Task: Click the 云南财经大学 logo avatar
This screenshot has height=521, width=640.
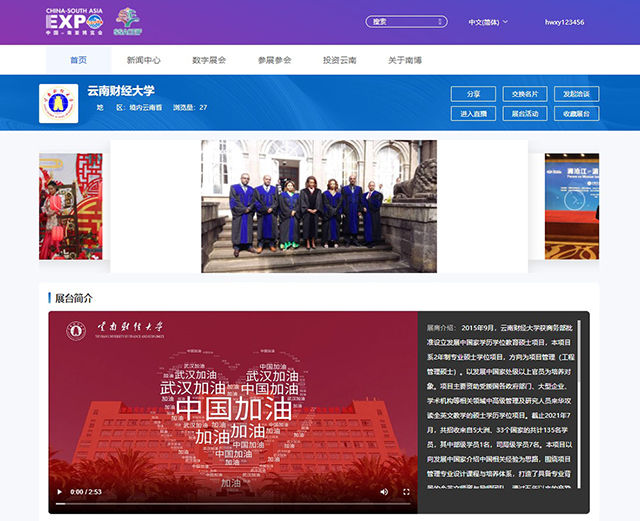Action: point(58,103)
